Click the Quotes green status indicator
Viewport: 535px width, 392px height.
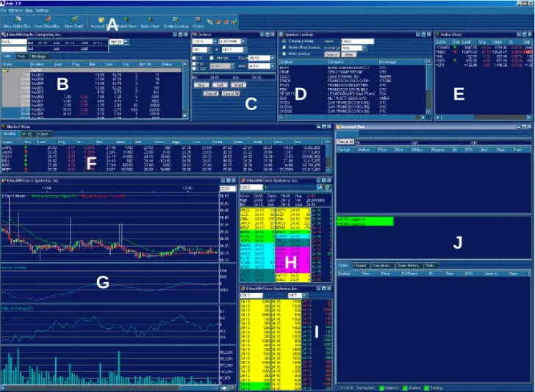[x=406, y=388]
